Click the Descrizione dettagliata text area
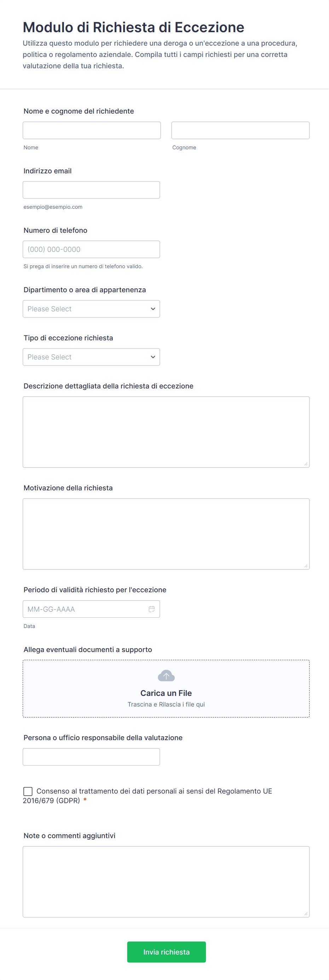 (166, 432)
